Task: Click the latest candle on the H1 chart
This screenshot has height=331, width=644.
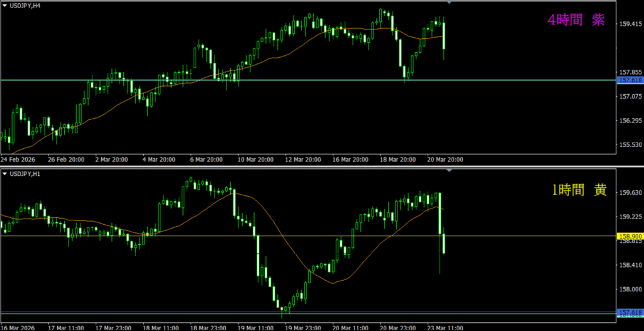Action: pos(444,243)
